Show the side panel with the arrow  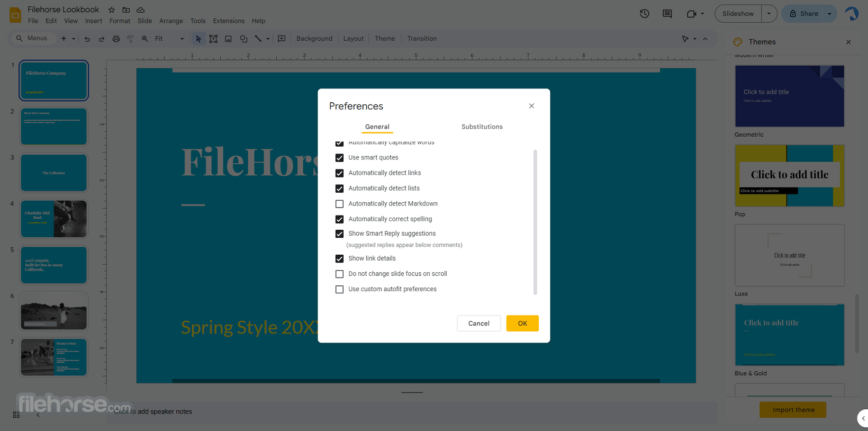pyautogui.click(x=863, y=418)
